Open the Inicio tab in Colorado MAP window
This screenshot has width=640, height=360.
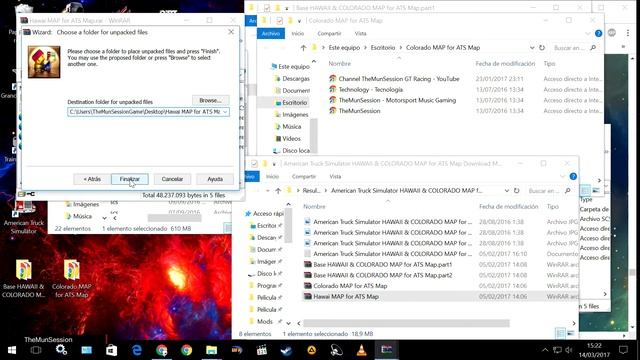(298, 33)
